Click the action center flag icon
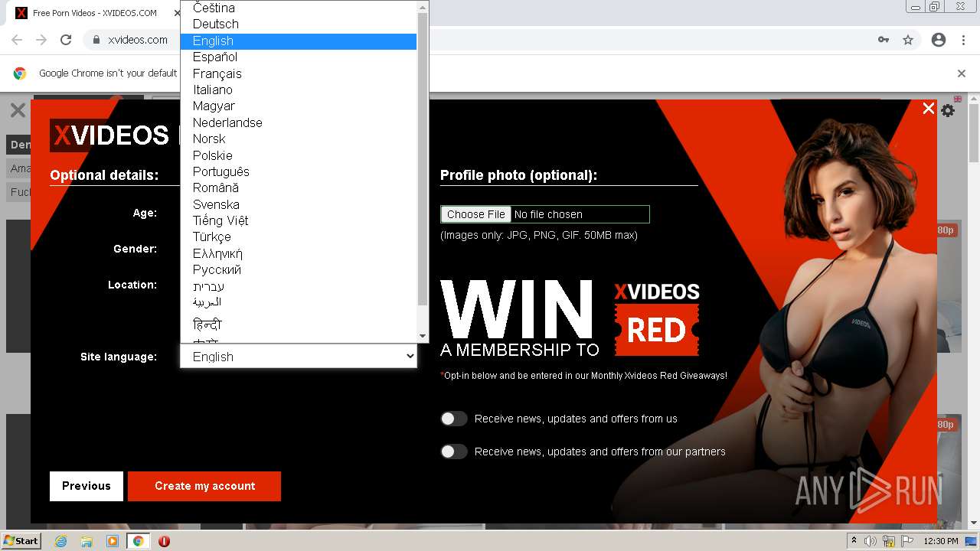The height and width of the screenshot is (551, 980). pos(907,541)
